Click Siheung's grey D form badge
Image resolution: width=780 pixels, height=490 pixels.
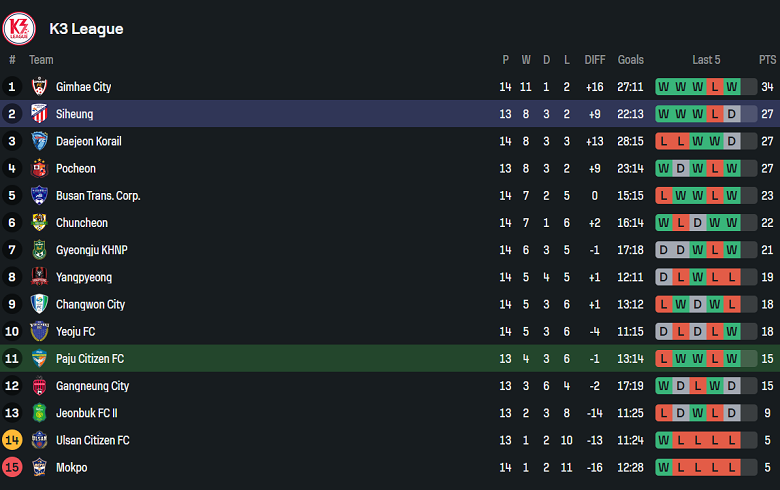pyautogui.click(x=732, y=114)
